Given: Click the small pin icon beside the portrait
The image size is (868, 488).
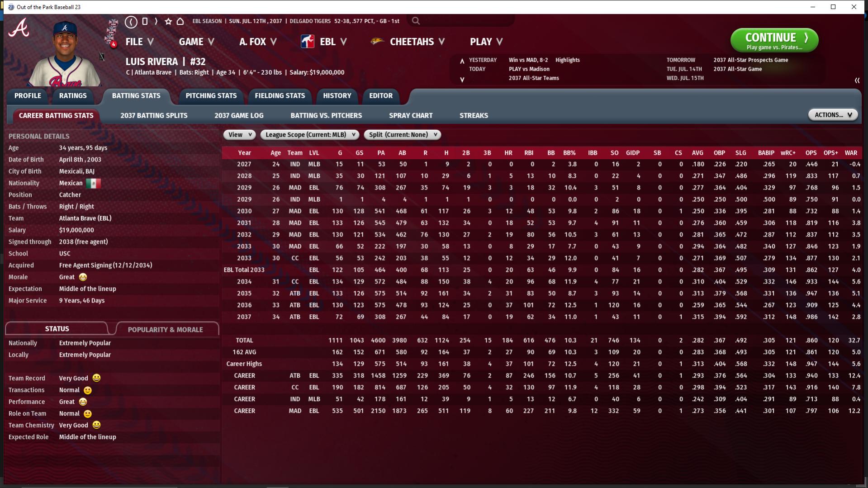Looking at the screenshot, I should coord(102,57).
